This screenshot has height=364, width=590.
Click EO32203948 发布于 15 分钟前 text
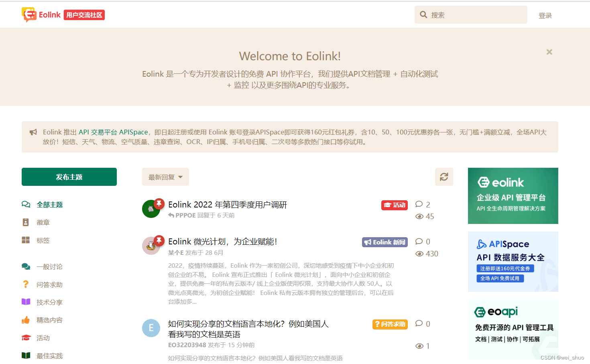coord(212,345)
